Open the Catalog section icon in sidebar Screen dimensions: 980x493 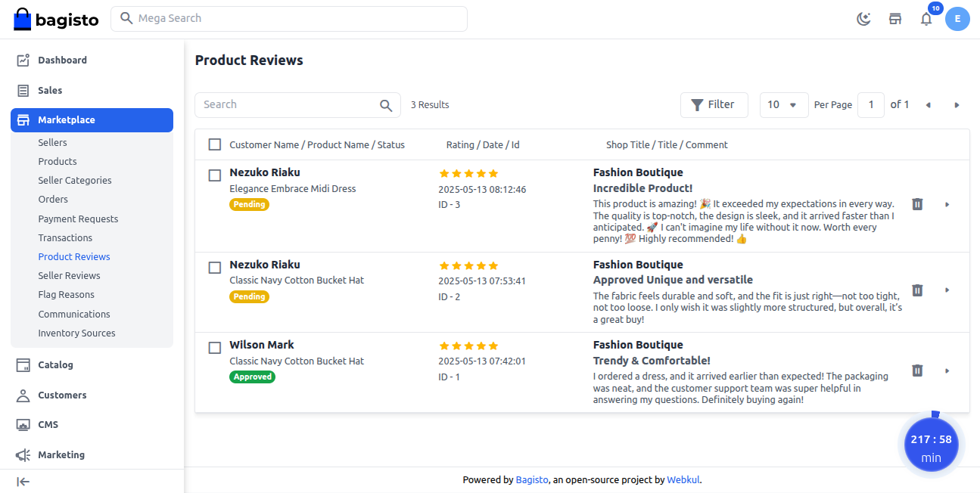(25, 364)
